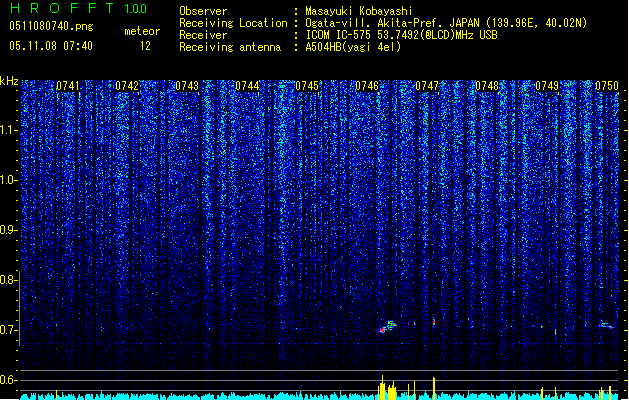Click the 0748 time marker
The height and width of the screenshot is (400, 629).
point(487,86)
